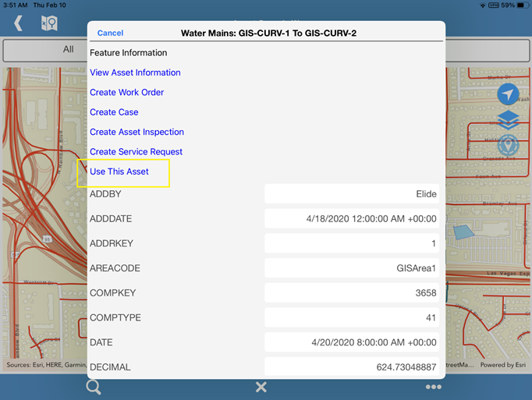Open the map book icon
Viewport: 532px width, 400px height.
coord(48,23)
